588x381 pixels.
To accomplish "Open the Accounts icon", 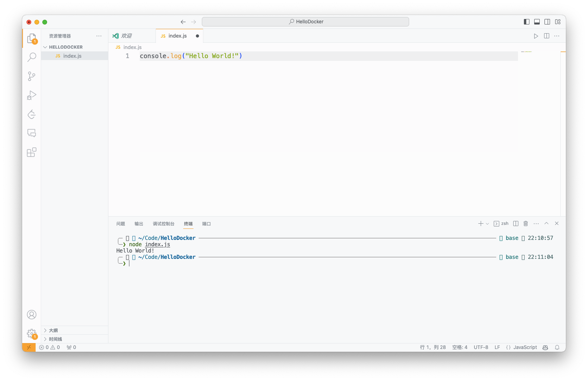I will (x=32, y=315).
